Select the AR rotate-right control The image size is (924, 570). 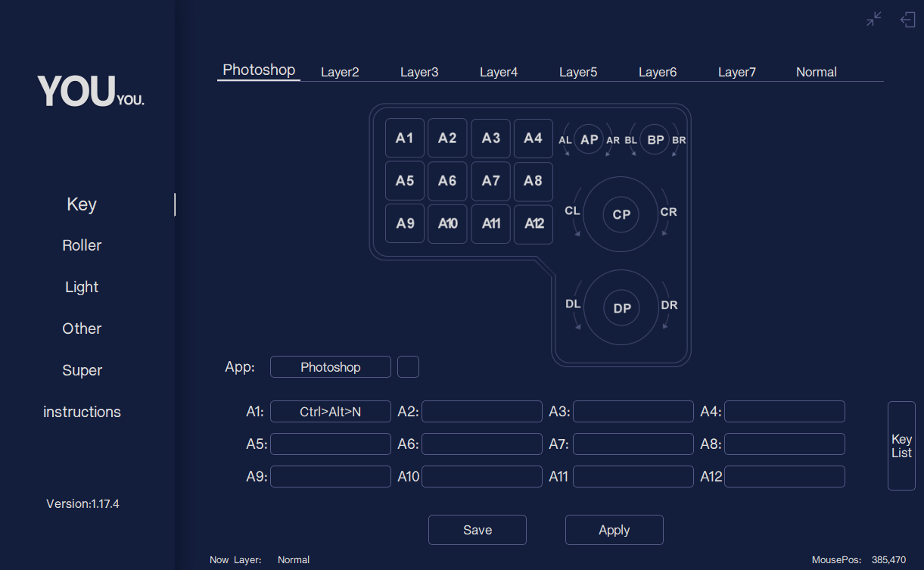click(613, 140)
